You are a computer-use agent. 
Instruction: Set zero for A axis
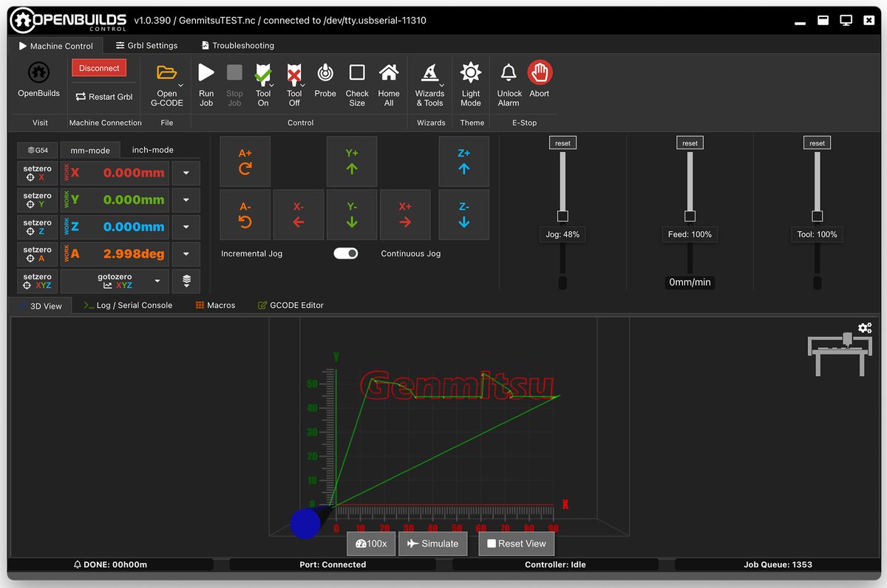click(37, 254)
